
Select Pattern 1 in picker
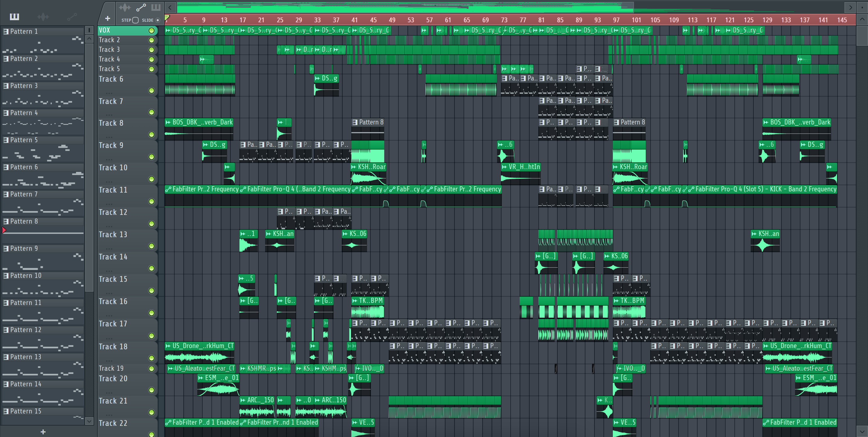[x=43, y=31]
